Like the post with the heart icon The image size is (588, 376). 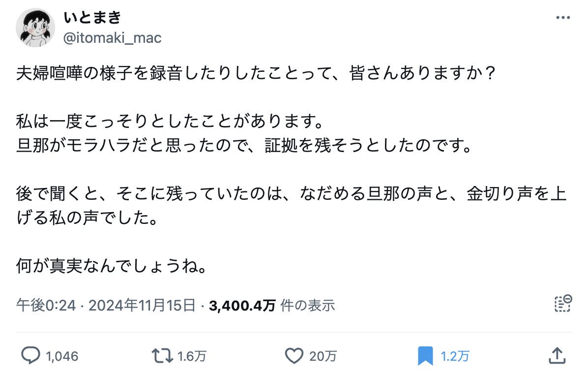(x=294, y=356)
